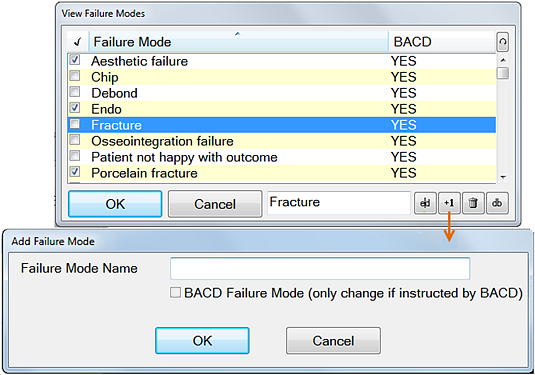Click the trash can delete icon

pos(473,203)
